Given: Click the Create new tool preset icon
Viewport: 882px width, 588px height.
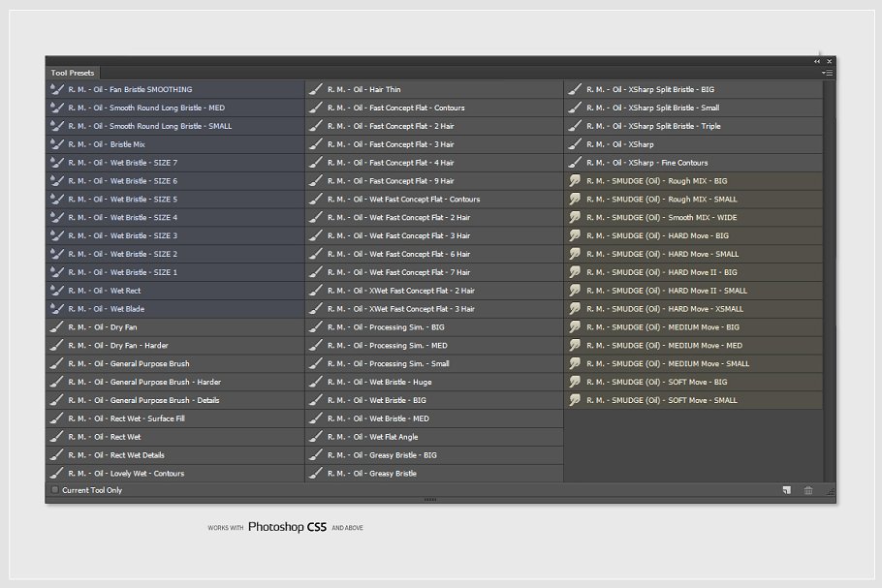Looking at the screenshot, I should (787, 490).
